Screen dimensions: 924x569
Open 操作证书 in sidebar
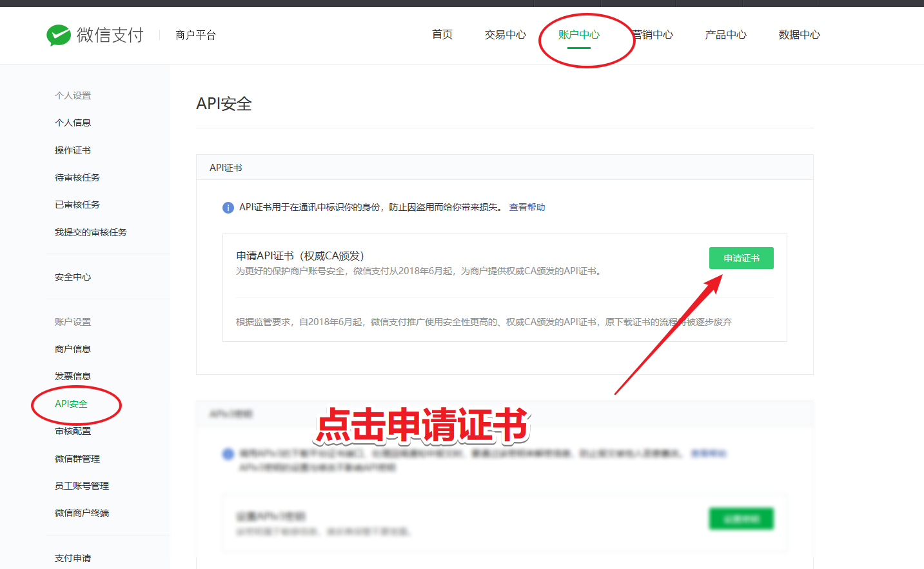pos(73,150)
